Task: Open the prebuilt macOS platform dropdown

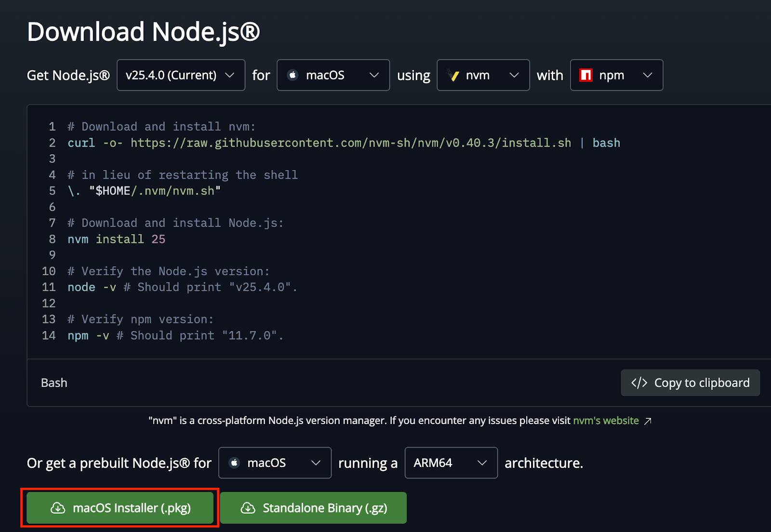Action: [x=275, y=463]
